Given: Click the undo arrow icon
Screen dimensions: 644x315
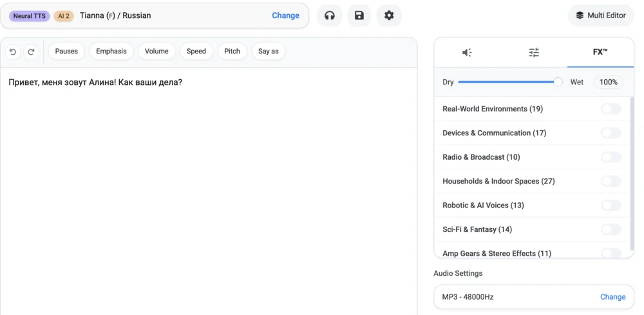Looking at the screenshot, I should click(13, 52).
